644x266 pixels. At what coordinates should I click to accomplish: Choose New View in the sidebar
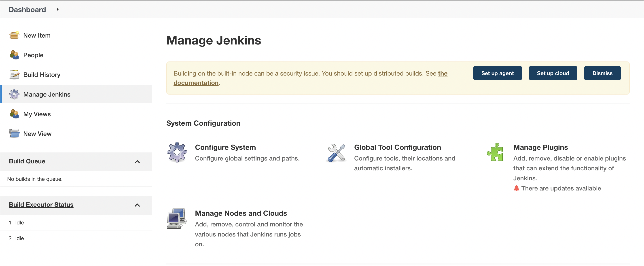point(37,134)
